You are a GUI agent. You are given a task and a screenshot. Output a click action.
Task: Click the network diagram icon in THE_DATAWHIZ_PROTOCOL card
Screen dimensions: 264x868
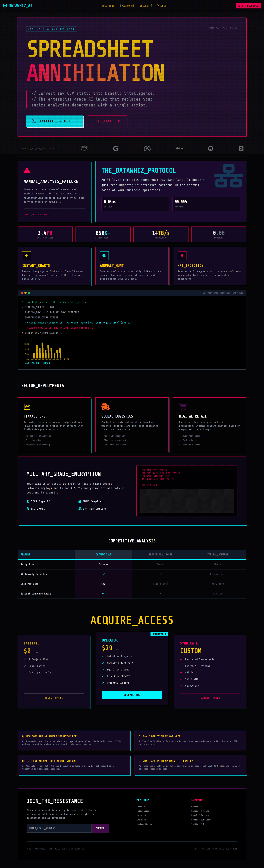tap(228, 176)
